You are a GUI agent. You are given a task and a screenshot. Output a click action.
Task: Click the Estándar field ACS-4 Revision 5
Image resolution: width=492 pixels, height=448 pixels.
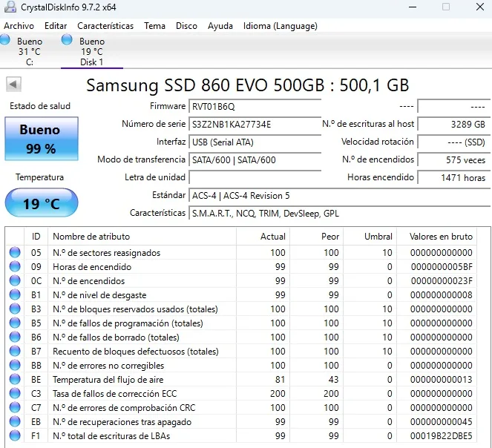coord(340,196)
